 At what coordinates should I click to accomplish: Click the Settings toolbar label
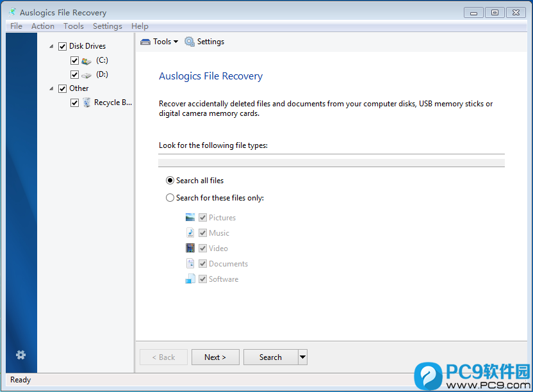click(211, 42)
